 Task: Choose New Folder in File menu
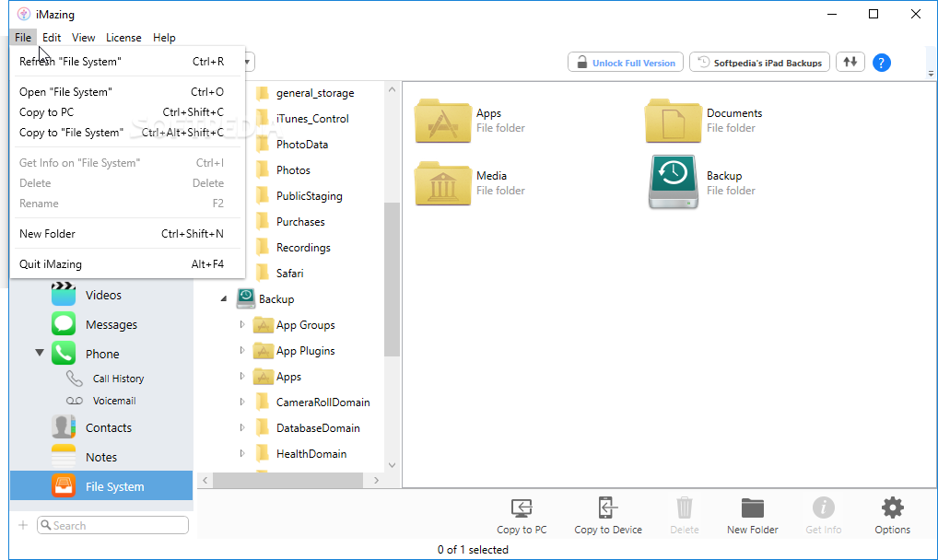(x=127, y=234)
